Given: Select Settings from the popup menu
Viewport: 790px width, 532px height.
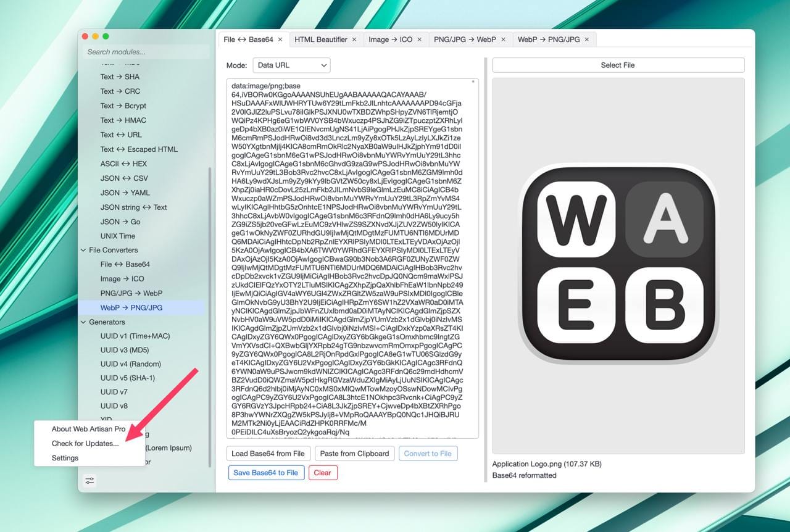Looking at the screenshot, I should (x=65, y=458).
